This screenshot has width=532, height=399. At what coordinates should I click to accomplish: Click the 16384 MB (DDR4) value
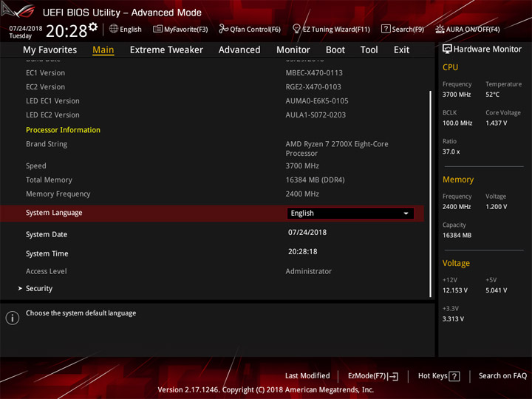point(315,180)
